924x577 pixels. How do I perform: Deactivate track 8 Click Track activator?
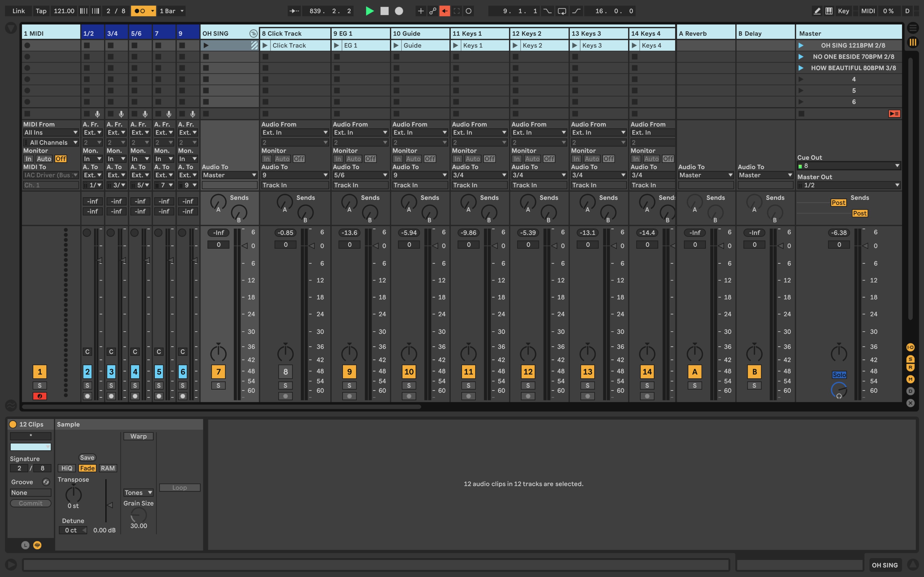pos(285,372)
